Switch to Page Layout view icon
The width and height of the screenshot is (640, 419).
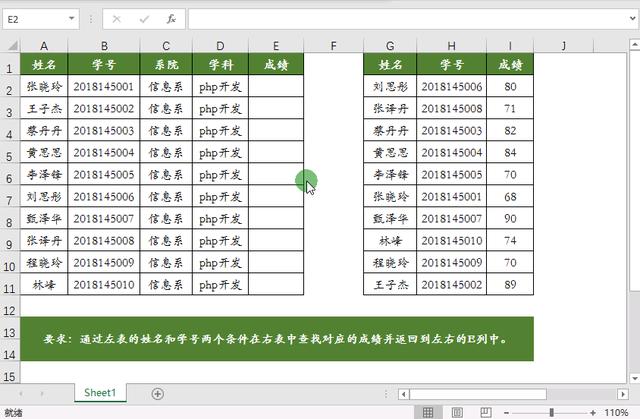point(457,412)
